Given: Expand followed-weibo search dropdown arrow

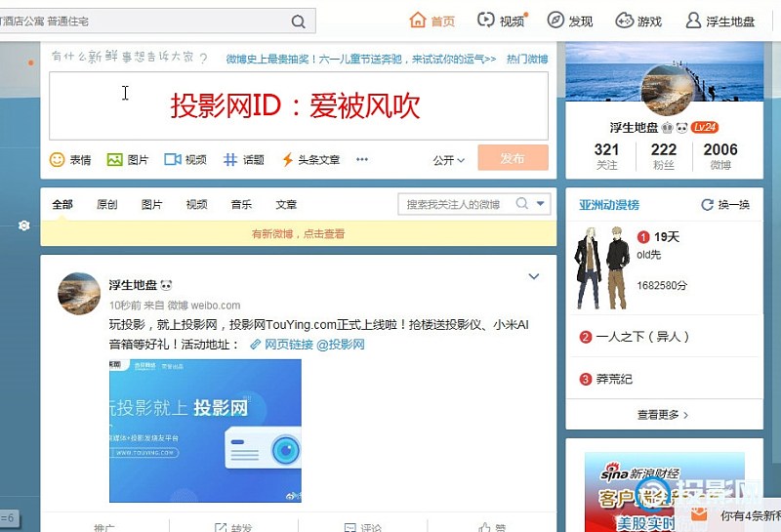Looking at the screenshot, I should [541, 203].
